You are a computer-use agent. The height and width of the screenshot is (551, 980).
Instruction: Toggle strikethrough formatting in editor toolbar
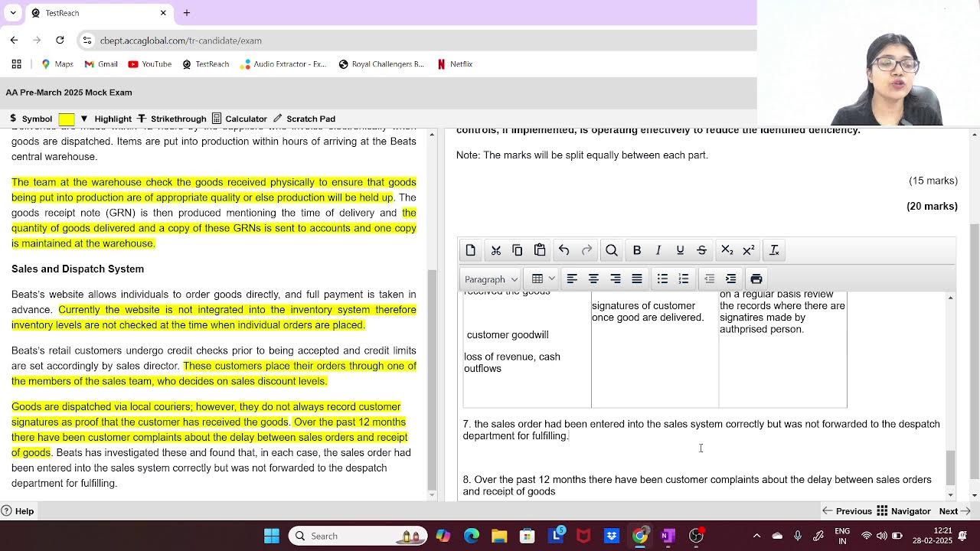[701, 250]
